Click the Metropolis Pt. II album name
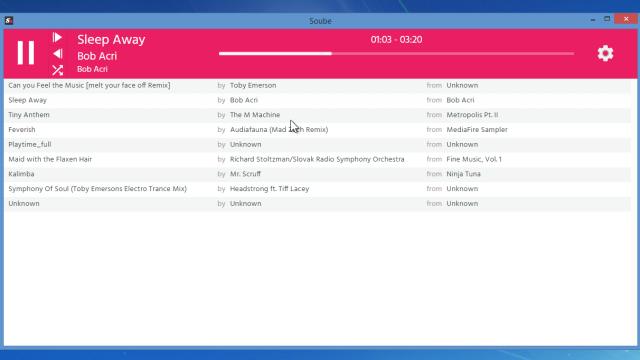The width and height of the screenshot is (640, 360). click(x=472, y=115)
